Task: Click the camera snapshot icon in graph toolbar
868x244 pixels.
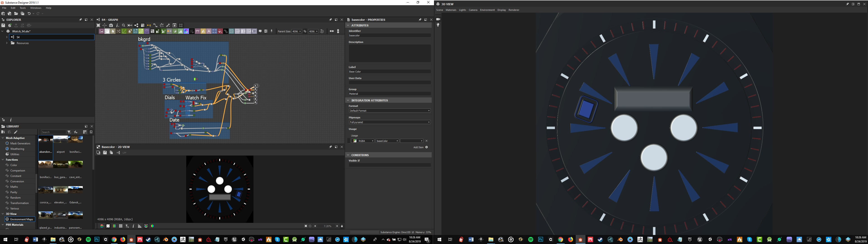Action: click(x=111, y=25)
